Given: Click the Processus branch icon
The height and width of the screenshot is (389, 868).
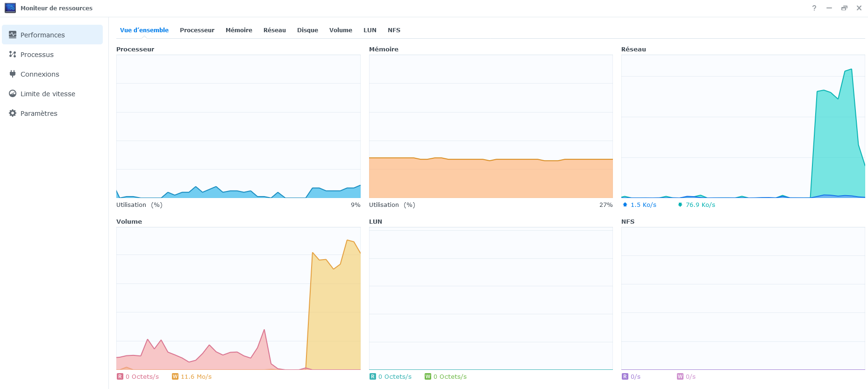Looking at the screenshot, I should pyautogui.click(x=13, y=54).
